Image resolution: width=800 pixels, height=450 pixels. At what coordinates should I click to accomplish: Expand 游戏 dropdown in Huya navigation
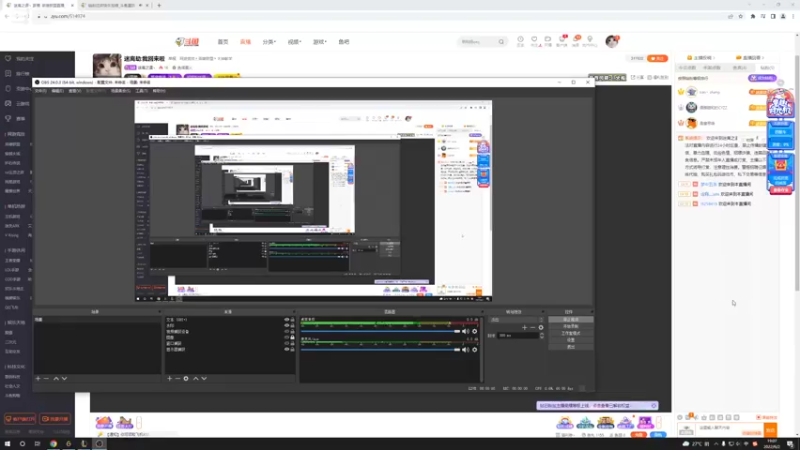319,42
